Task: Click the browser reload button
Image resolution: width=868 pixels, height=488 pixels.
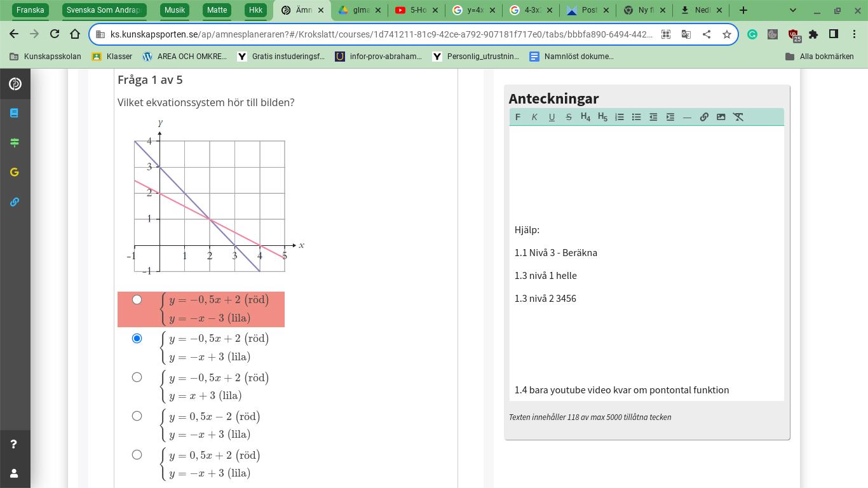Action: pyautogui.click(x=55, y=34)
